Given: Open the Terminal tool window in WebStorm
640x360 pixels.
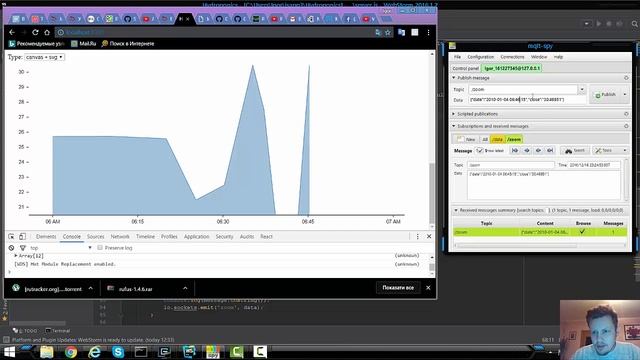Looking at the screenshot, I should pyautogui.click(x=58, y=331).
